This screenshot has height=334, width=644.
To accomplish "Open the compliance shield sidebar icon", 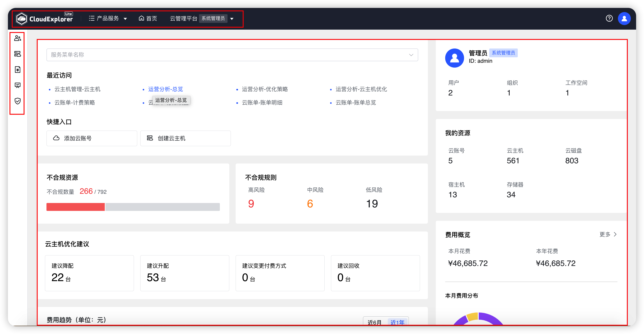I will (17, 101).
